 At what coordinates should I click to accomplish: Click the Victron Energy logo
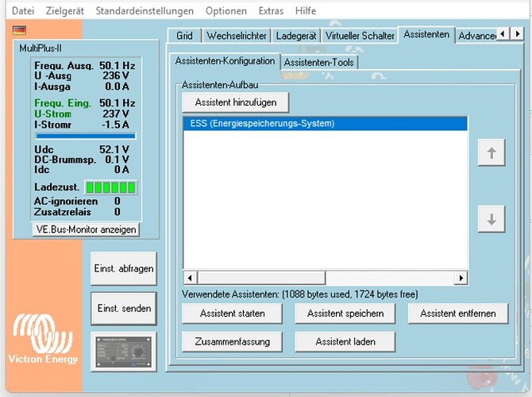[43, 339]
